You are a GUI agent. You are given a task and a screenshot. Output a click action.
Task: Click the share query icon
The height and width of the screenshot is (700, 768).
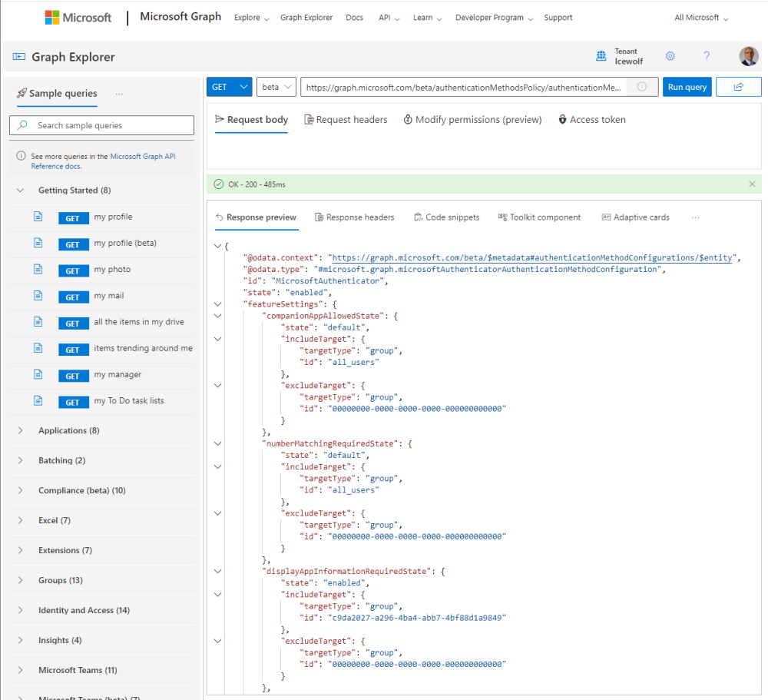(738, 87)
